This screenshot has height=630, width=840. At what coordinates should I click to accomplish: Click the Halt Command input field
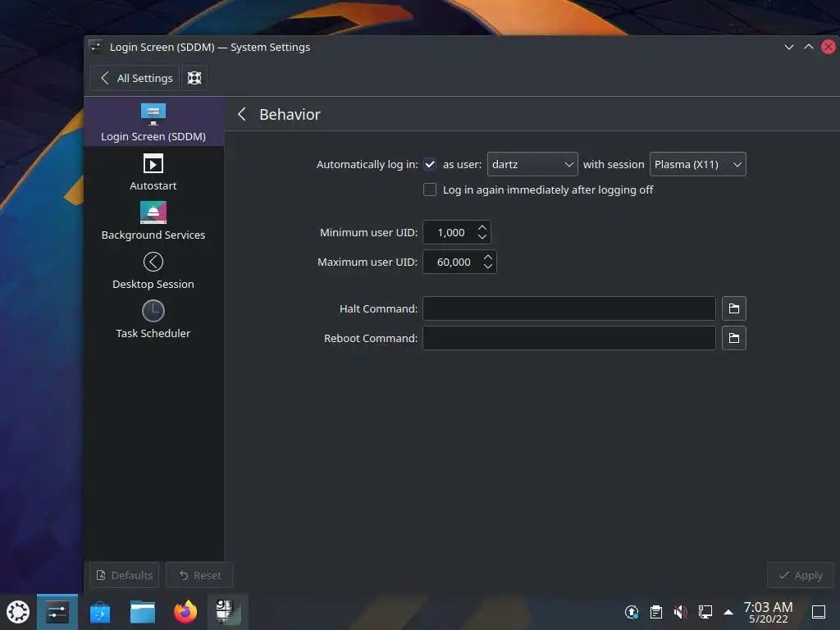[x=569, y=308]
